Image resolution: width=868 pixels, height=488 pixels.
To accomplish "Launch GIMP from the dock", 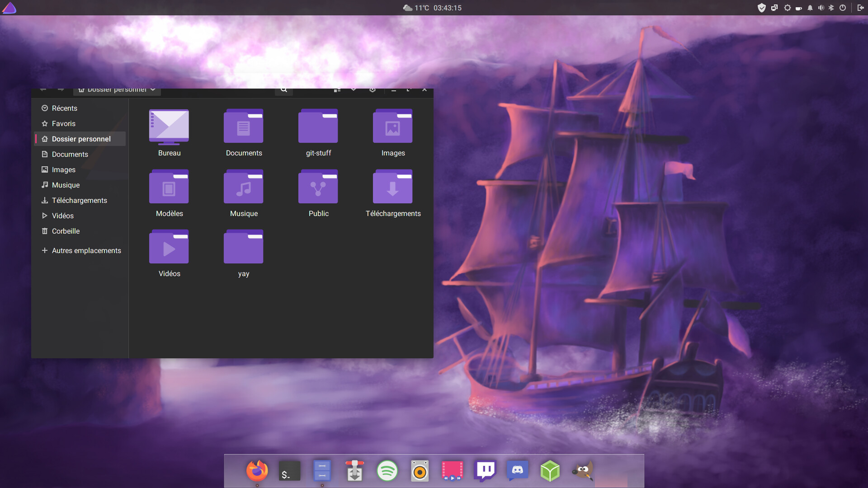I will pos(583,471).
